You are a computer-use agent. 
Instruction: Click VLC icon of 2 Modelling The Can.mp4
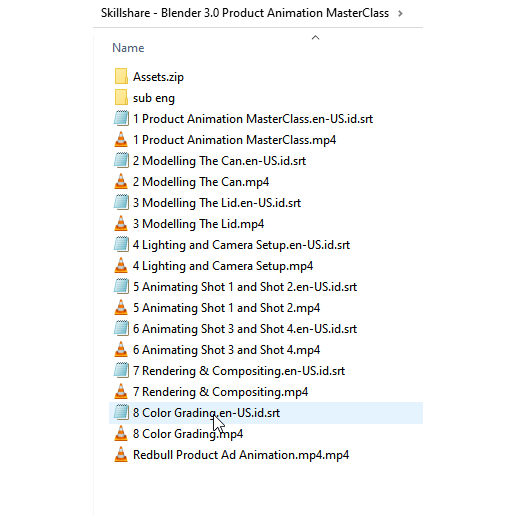(121, 182)
